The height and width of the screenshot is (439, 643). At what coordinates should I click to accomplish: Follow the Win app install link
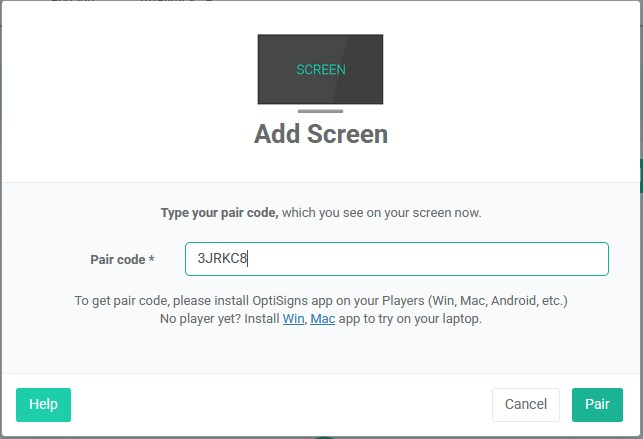(293, 318)
